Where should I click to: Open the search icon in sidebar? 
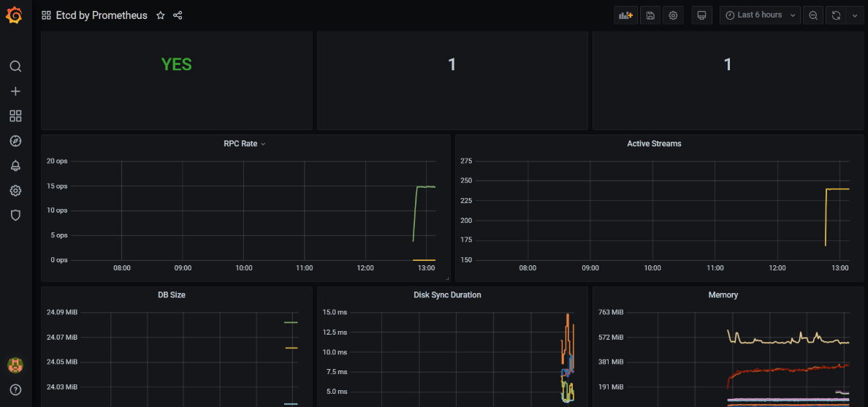tap(15, 66)
